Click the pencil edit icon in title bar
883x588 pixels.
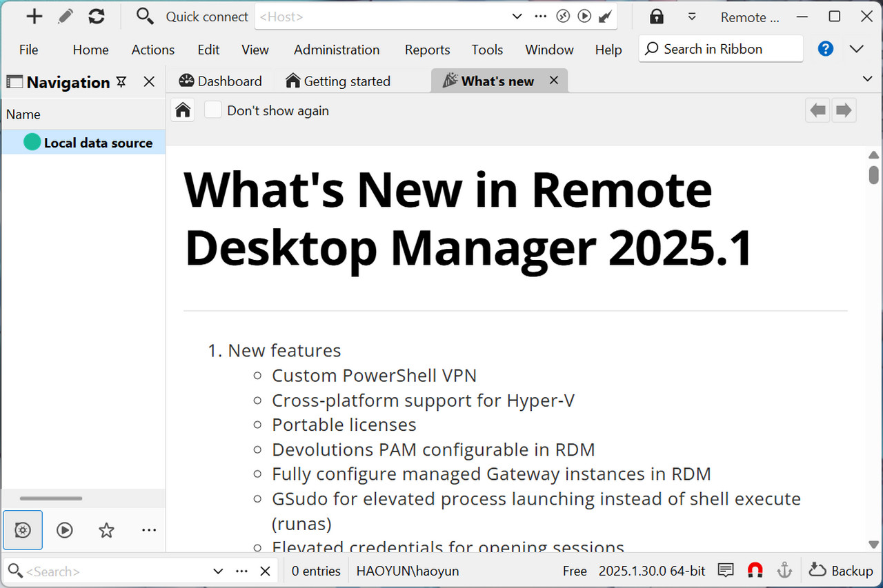coord(66,17)
